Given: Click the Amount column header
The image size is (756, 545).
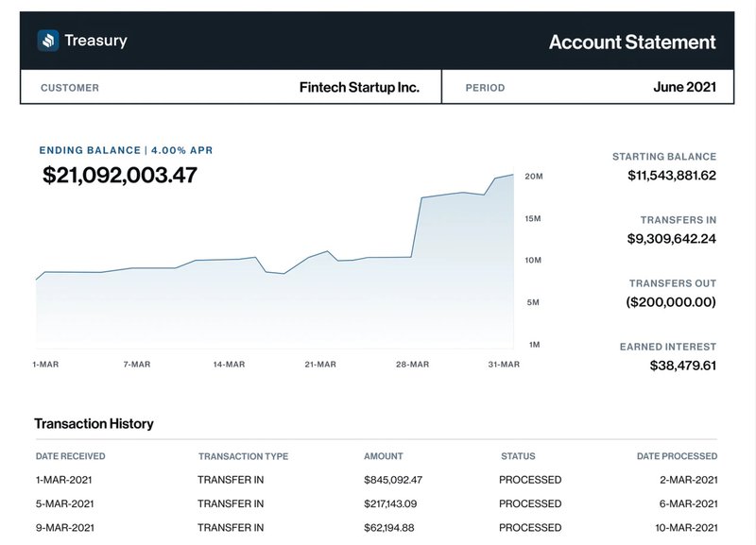Looking at the screenshot, I should 384,456.
